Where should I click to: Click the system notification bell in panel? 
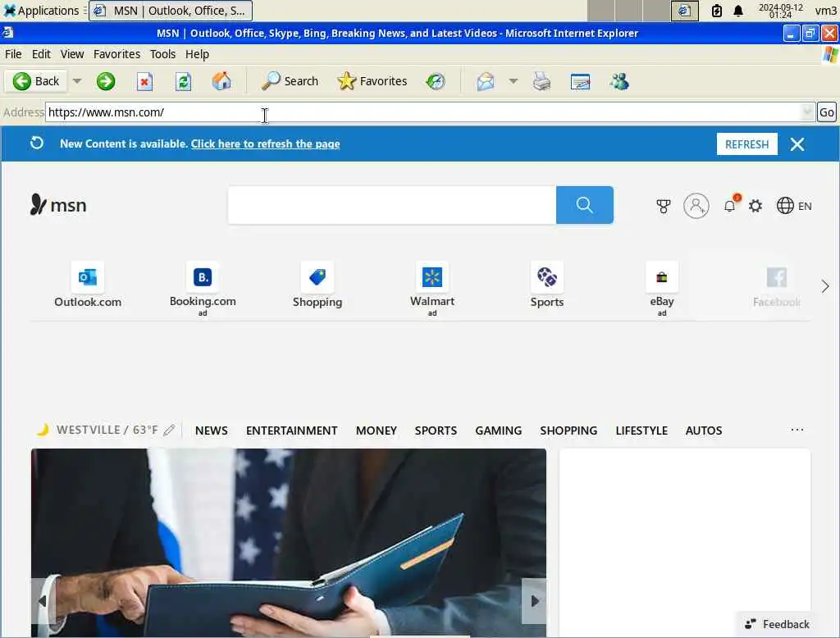(x=738, y=11)
